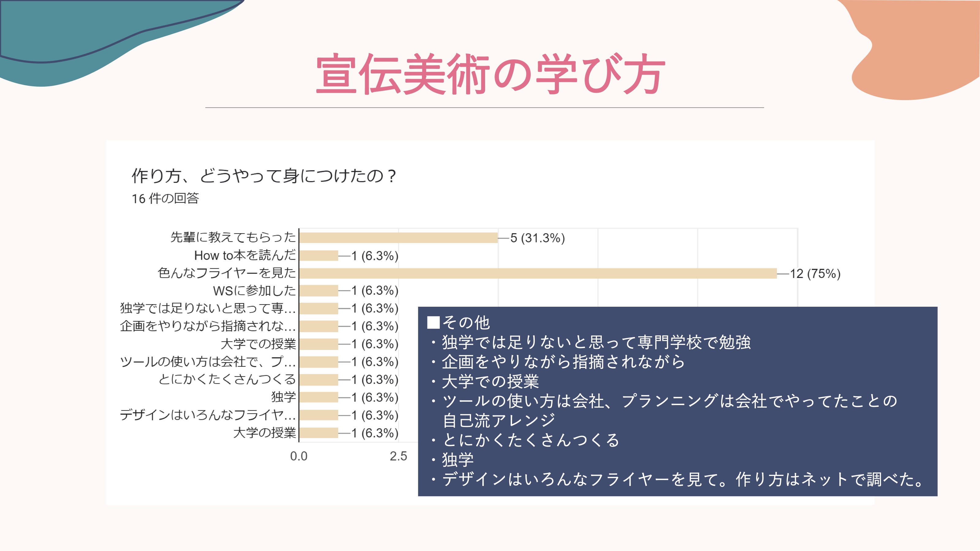Click the 16 件の回答 response count text
This screenshot has height=551, width=980.
165,198
